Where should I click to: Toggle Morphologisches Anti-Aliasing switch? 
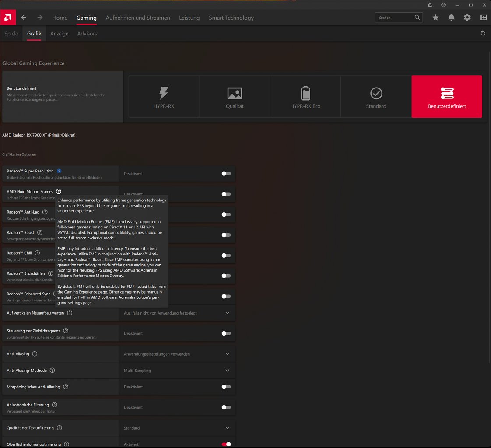[226, 387]
